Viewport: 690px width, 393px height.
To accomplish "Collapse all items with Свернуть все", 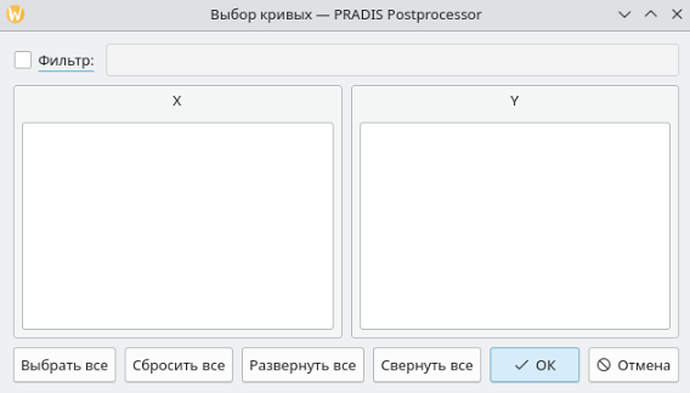I will pos(427,365).
